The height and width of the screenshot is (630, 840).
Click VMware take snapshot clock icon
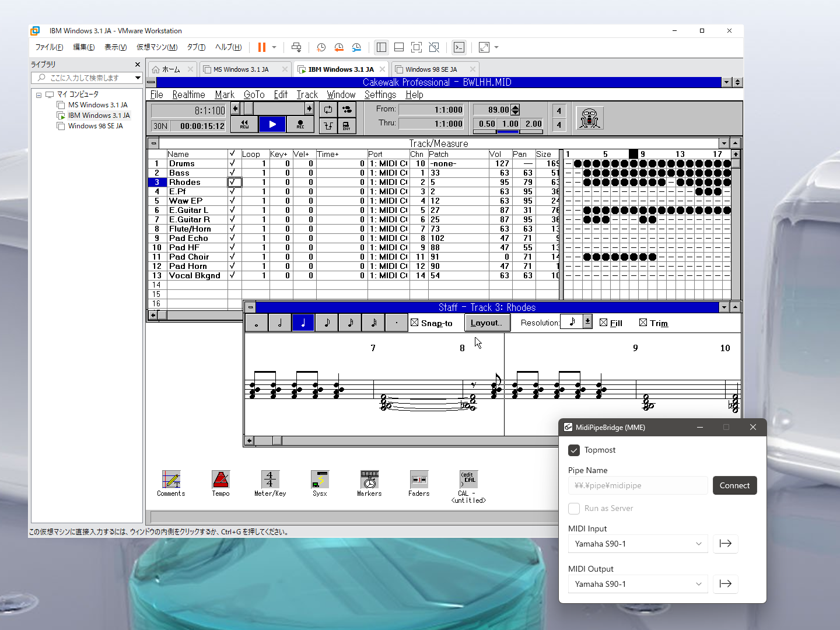pyautogui.click(x=321, y=47)
